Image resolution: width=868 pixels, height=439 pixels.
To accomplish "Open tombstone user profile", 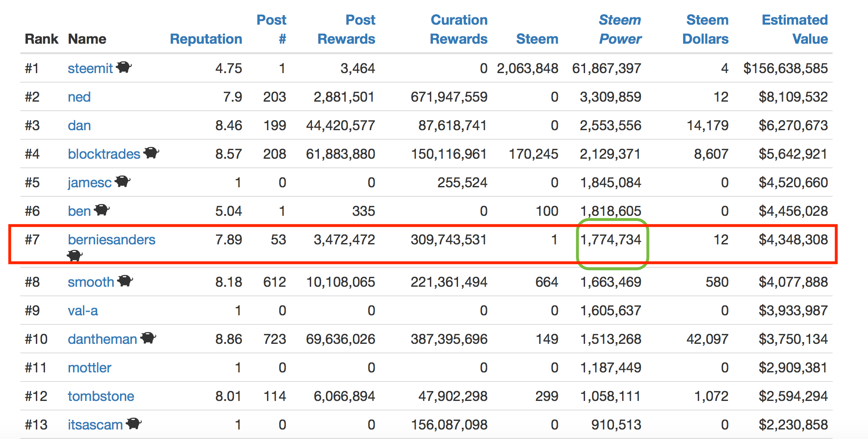I will (101, 396).
